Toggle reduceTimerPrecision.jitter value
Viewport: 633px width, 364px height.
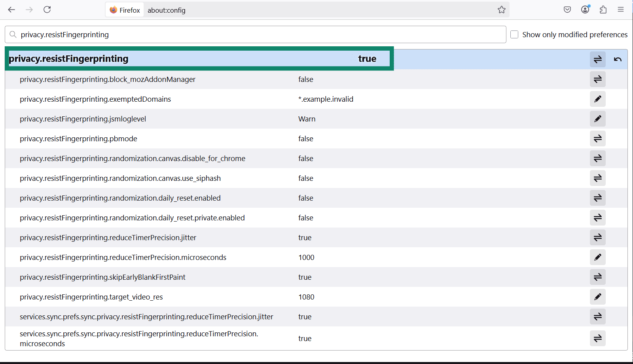coord(597,237)
